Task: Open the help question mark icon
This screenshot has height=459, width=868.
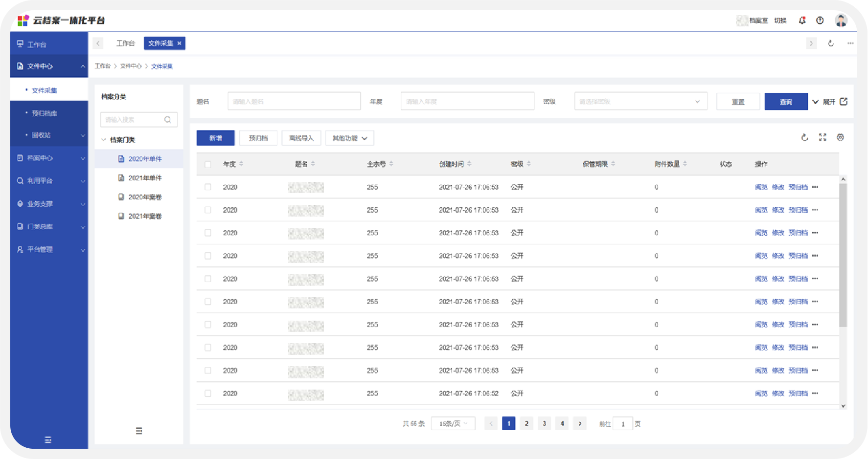Action: coord(820,21)
